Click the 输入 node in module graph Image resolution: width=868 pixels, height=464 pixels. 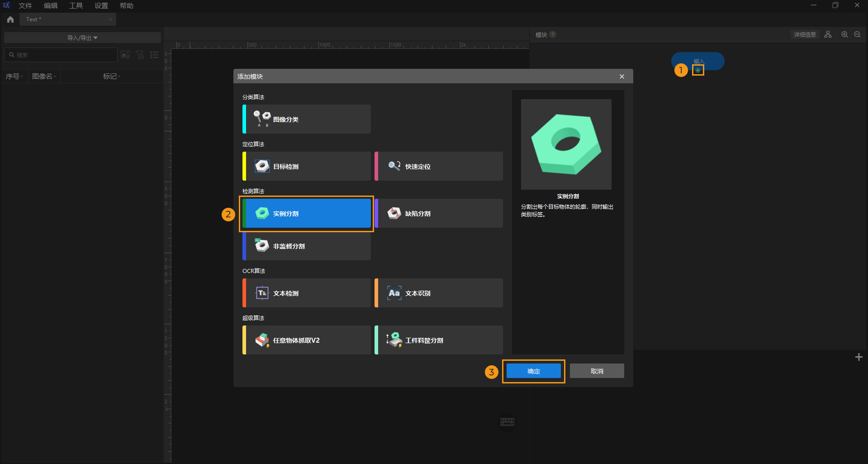click(x=698, y=61)
